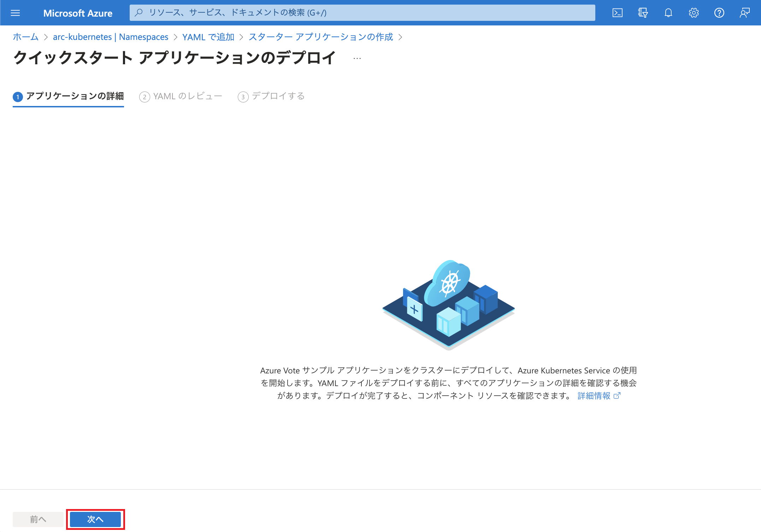Open the portal settings gear
The image size is (761, 532).
pos(694,13)
